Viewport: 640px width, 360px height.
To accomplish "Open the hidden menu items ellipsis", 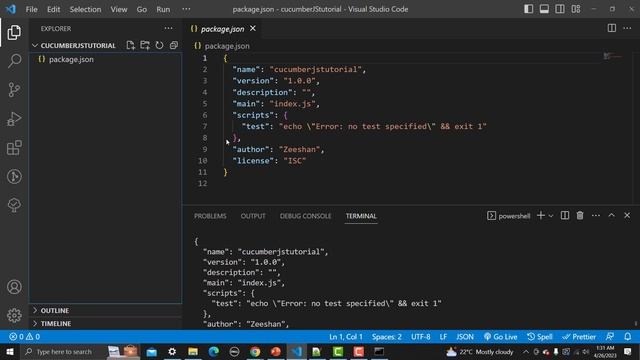I will pyautogui.click(x=186, y=9).
